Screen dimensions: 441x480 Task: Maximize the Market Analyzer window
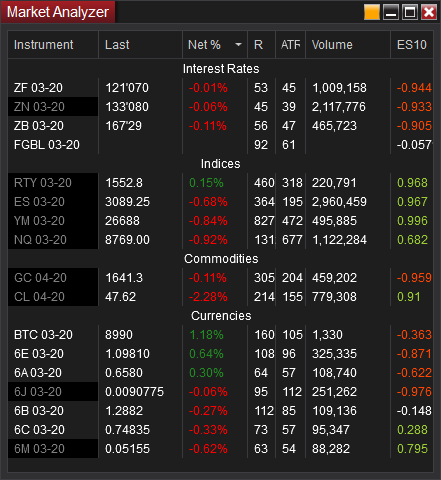(x=410, y=12)
